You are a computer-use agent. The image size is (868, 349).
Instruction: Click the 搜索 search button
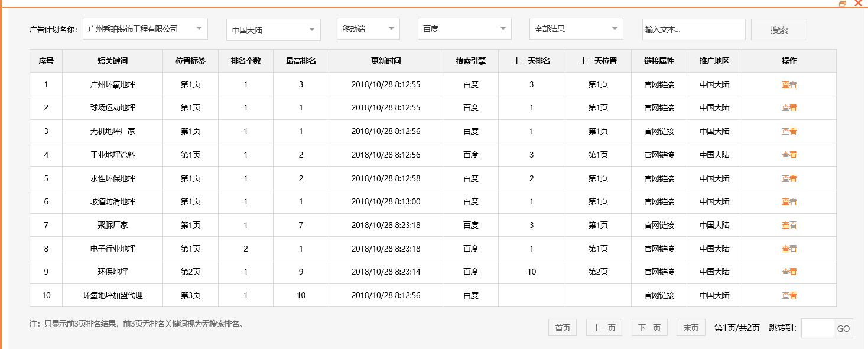[778, 29]
